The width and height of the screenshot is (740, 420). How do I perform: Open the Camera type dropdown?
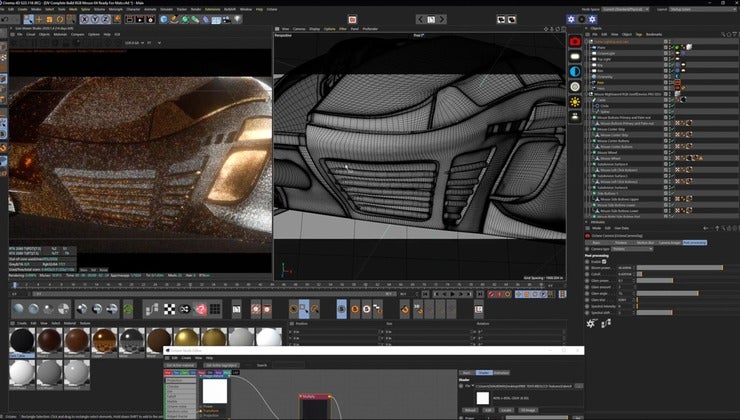click(x=632, y=249)
